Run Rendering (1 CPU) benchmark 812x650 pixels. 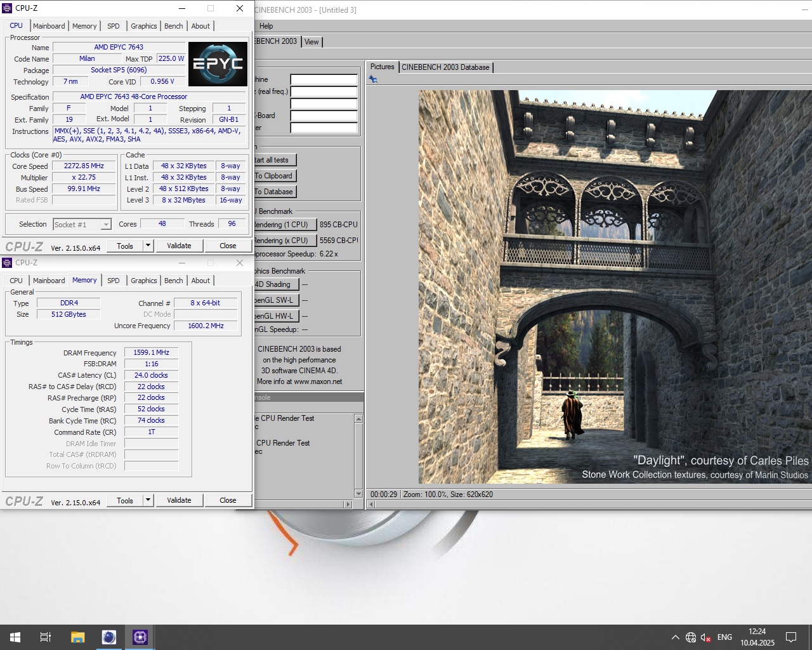tap(284, 225)
